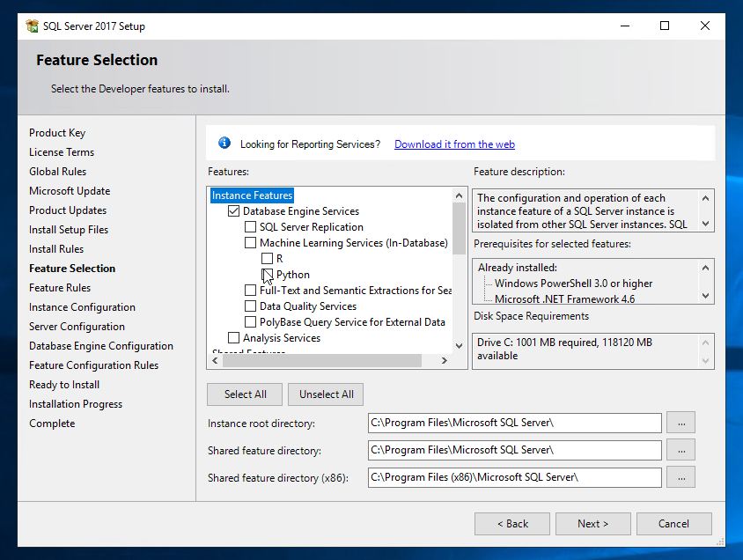Click the Shared feature directory (x86) field
This screenshot has width=743, height=560.
(x=515, y=477)
